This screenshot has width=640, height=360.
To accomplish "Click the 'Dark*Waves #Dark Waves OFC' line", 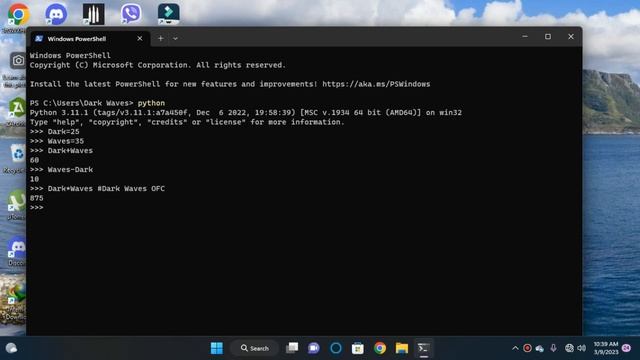I will pyautogui.click(x=97, y=189).
